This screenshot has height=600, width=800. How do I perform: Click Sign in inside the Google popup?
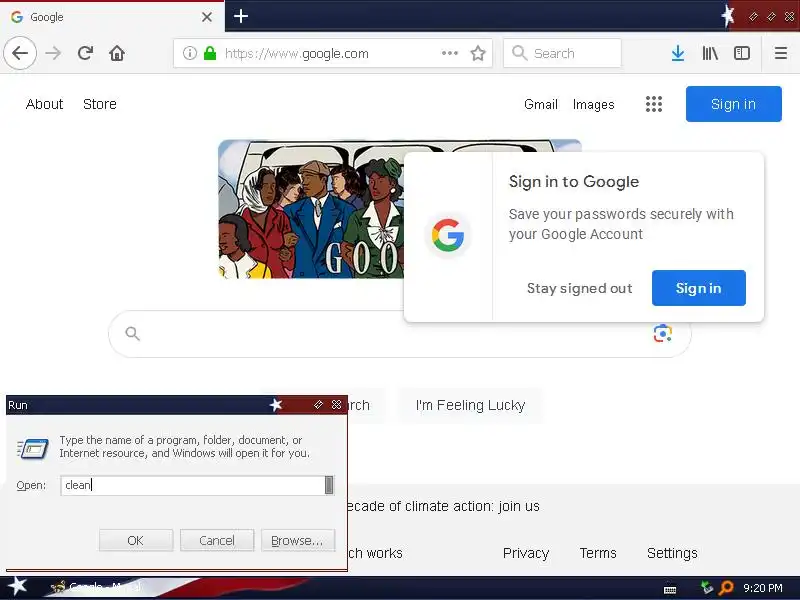(x=698, y=288)
